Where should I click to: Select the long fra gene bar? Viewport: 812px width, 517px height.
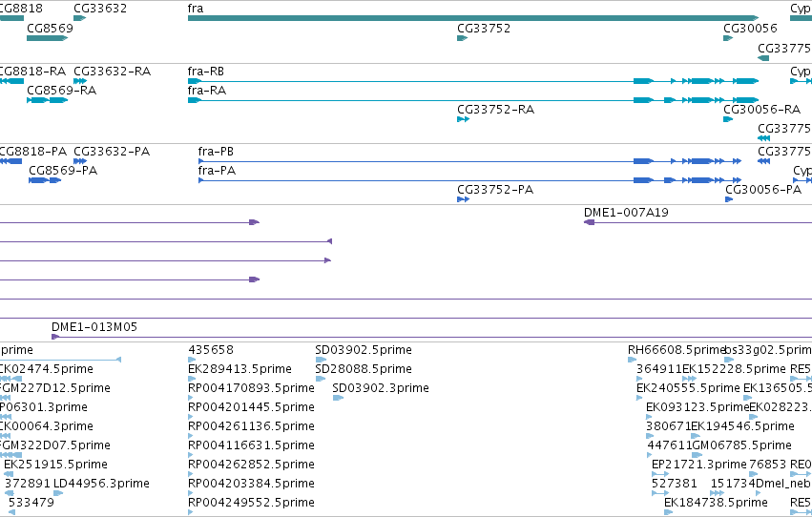click(x=473, y=18)
